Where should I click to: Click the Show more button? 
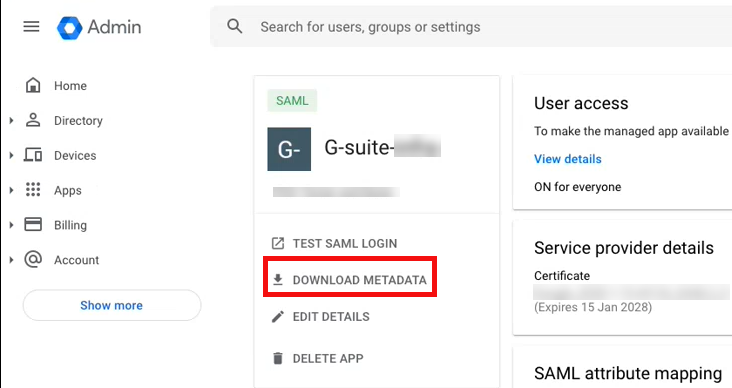point(112,305)
